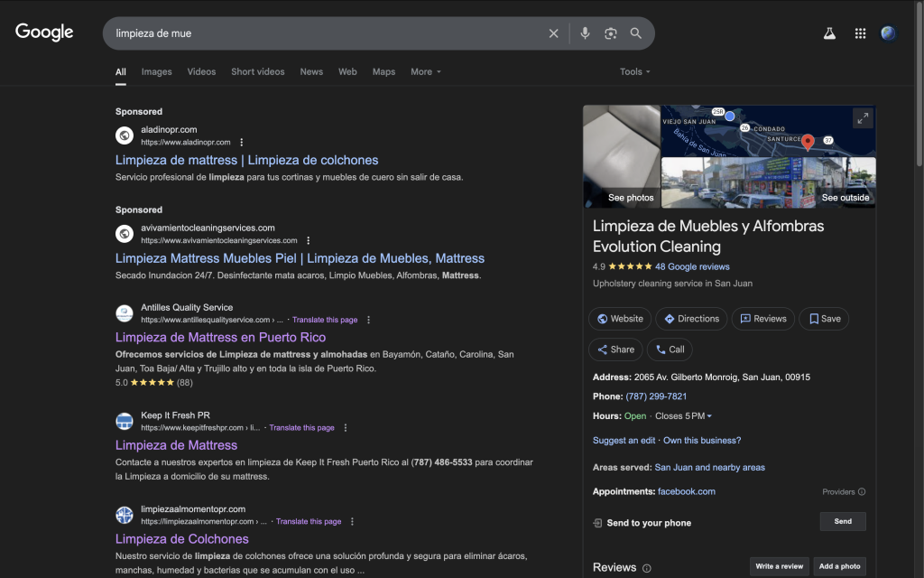Click the magnifying glass search icon
Image resolution: width=924 pixels, height=578 pixels.
[x=636, y=33]
